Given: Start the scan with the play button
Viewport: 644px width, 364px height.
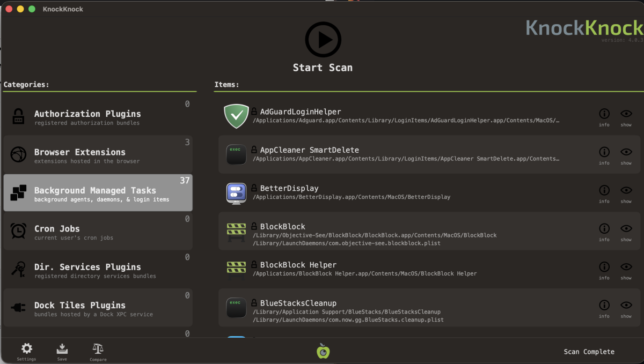Looking at the screenshot, I should tap(323, 40).
